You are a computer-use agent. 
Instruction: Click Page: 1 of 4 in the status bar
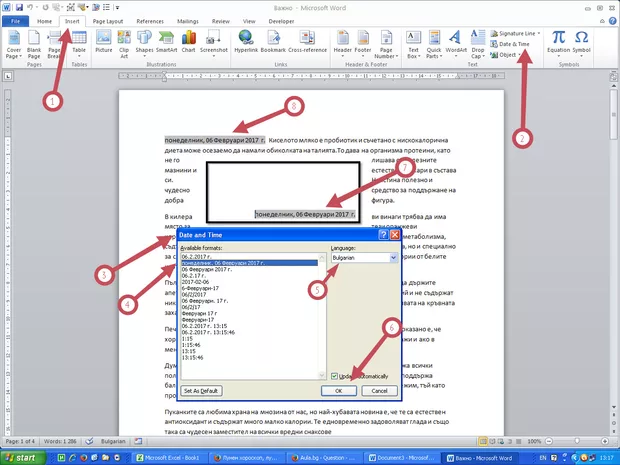coord(21,441)
